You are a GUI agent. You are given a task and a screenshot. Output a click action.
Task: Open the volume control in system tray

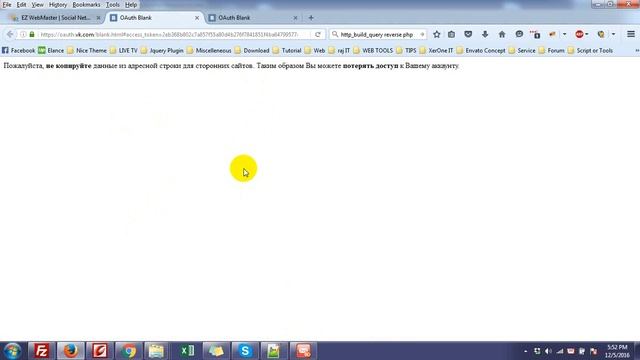point(548,351)
